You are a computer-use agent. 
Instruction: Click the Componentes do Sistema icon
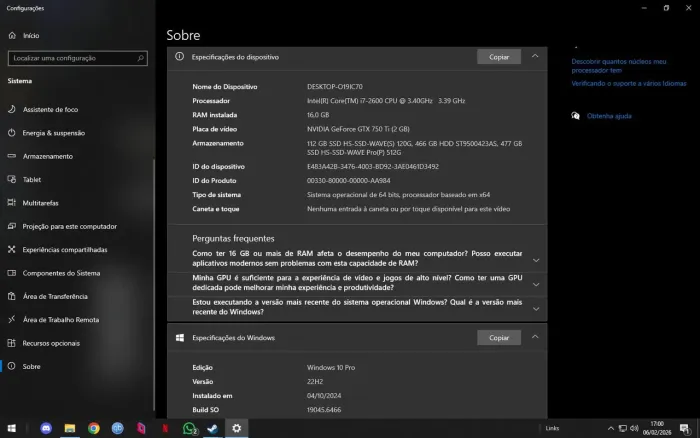point(12,273)
